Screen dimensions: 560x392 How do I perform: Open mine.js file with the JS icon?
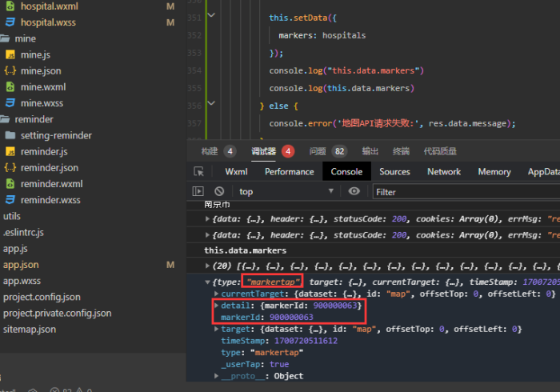36,54
